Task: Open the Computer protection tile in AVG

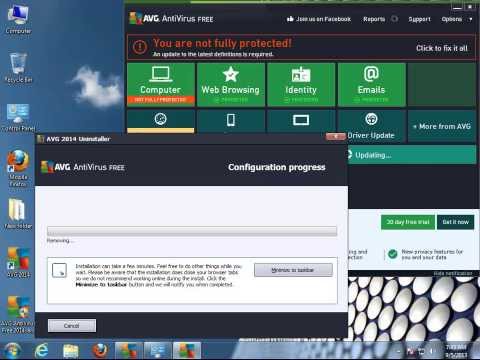Action: [x=161, y=85]
